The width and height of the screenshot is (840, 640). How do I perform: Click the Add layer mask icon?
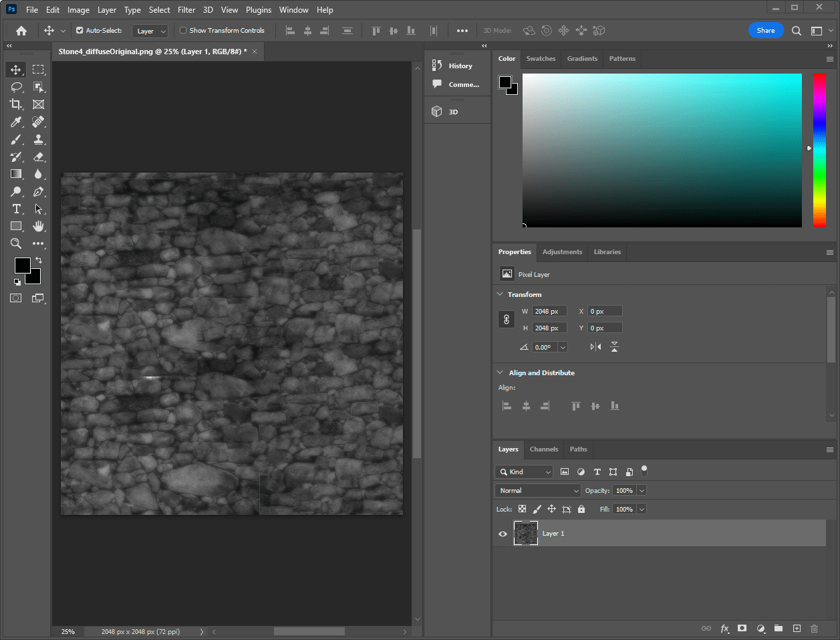coord(742,629)
